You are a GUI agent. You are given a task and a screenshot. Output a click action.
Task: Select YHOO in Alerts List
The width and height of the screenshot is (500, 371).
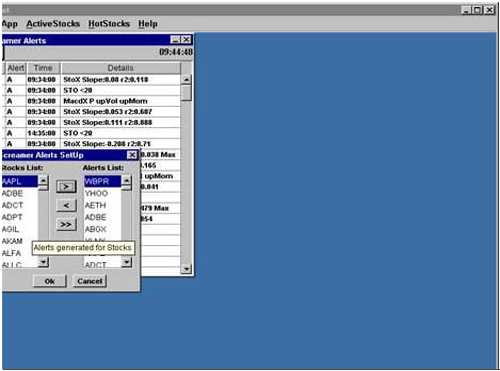(103, 193)
